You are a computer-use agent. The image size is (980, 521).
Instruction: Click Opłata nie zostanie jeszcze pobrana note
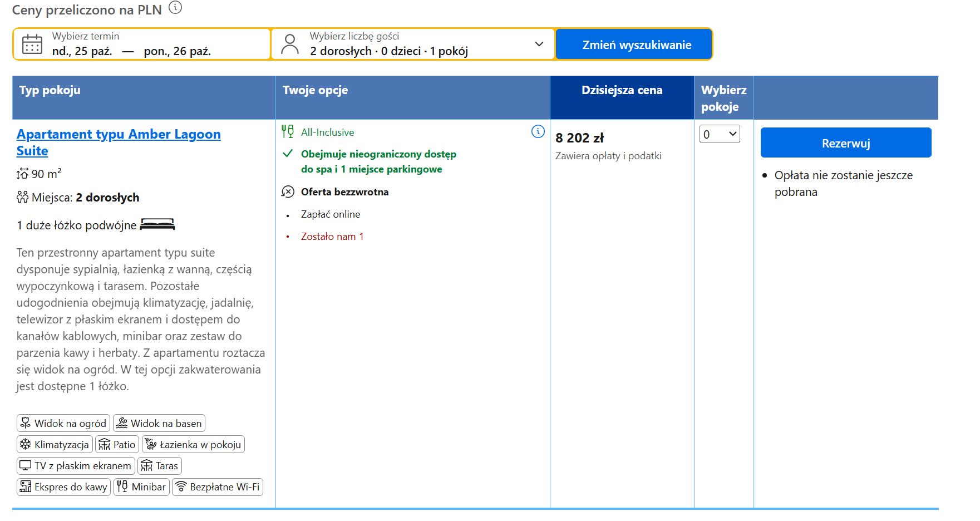(x=843, y=183)
